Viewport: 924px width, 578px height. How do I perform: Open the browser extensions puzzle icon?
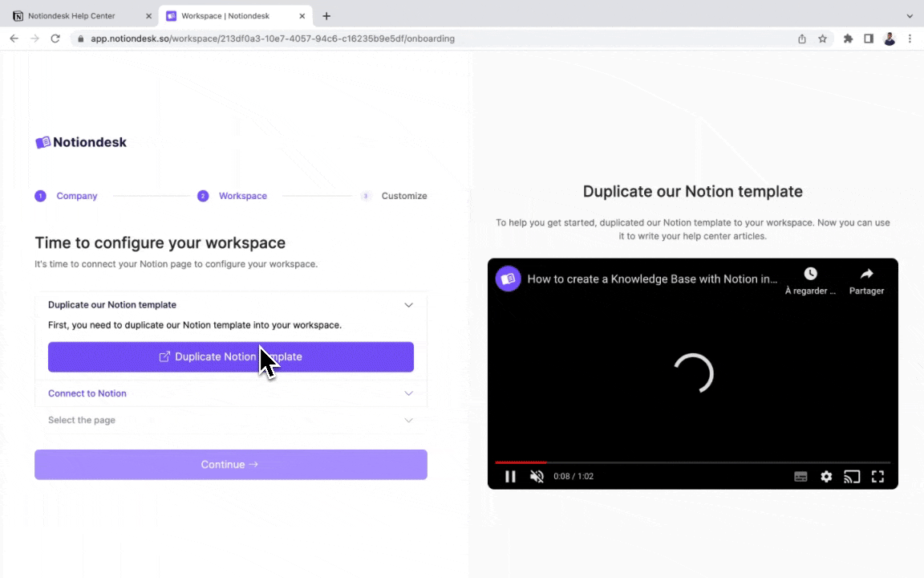click(x=848, y=39)
